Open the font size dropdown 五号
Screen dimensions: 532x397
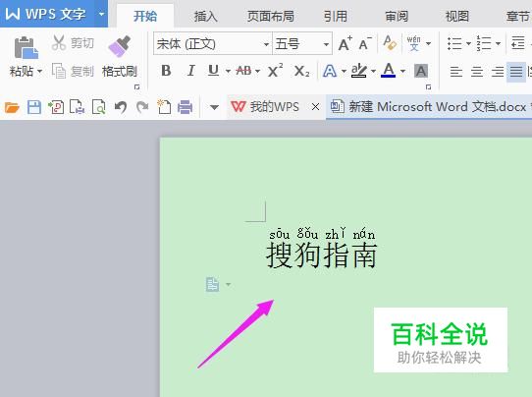pos(326,44)
